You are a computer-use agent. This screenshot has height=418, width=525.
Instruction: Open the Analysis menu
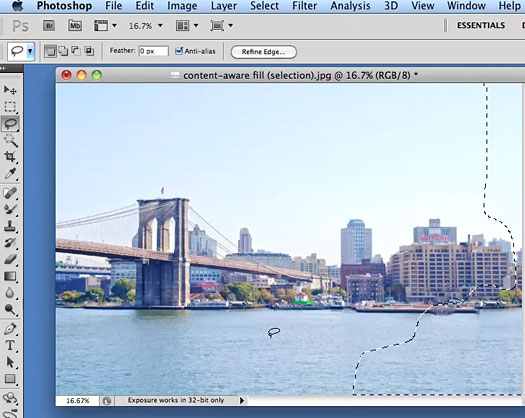[350, 6]
